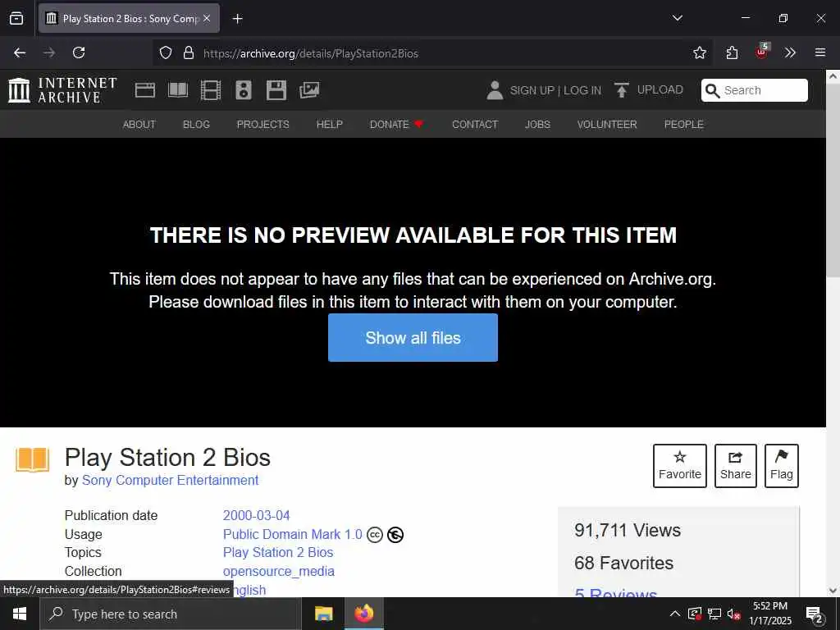Viewport: 840px width, 630px height.
Task: Click the LOG IN link
Action: (582, 90)
